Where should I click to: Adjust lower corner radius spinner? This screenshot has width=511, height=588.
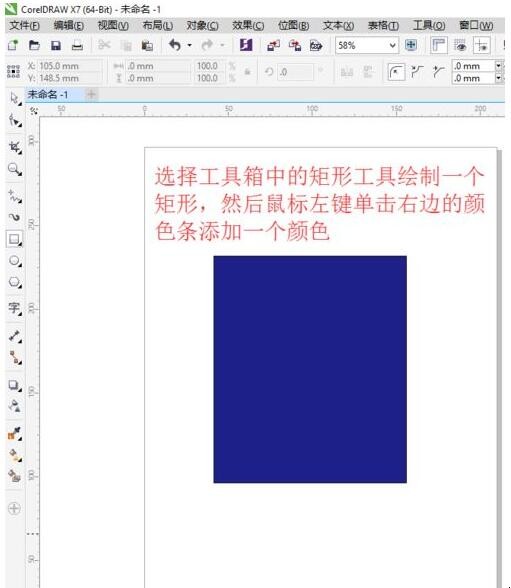[x=498, y=78]
